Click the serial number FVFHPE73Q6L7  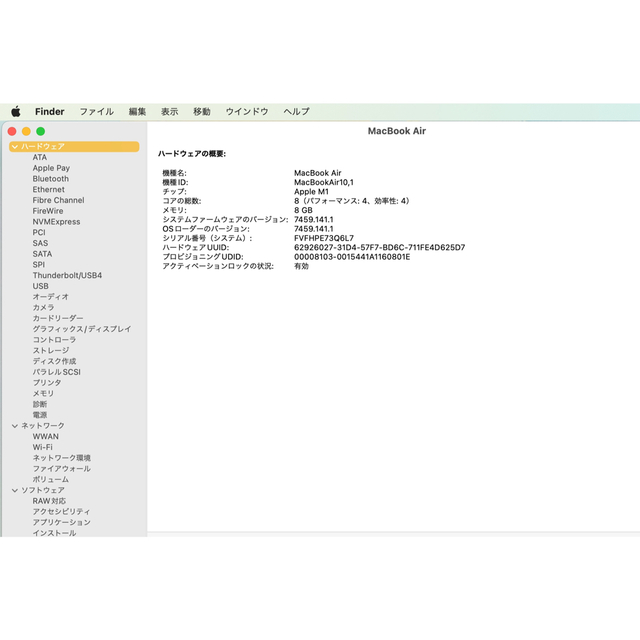(324, 238)
